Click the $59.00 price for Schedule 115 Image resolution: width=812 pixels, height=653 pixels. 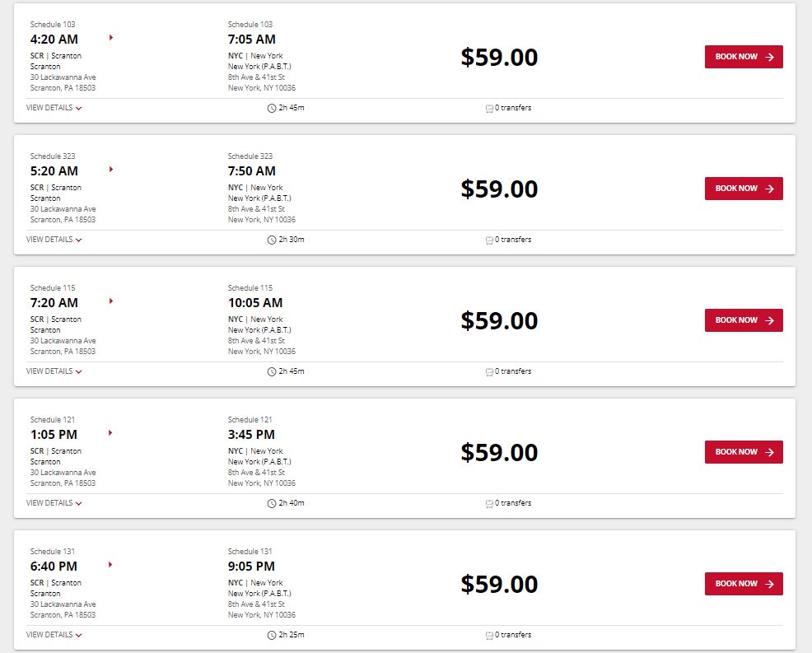[499, 320]
